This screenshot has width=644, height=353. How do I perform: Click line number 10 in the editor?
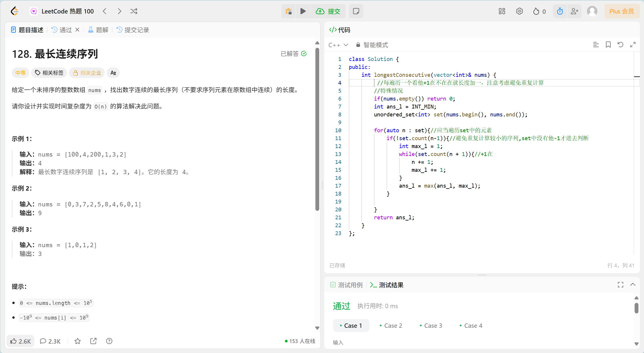[338, 130]
